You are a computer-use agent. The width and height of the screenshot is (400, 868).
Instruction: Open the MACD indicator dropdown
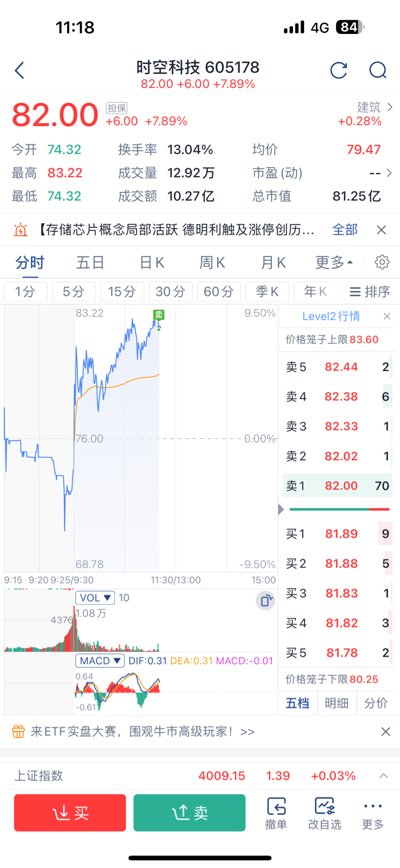[100, 661]
